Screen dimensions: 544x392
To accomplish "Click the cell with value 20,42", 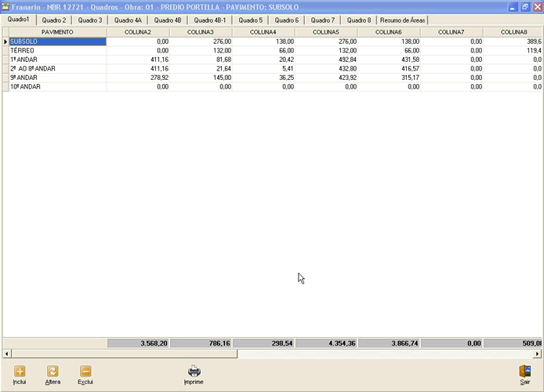I will [263, 60].
